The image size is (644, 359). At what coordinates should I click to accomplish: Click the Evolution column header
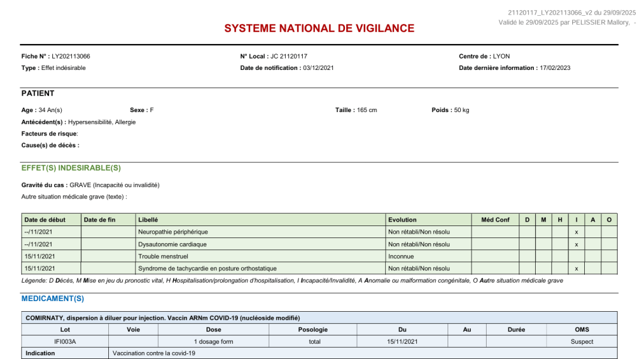point(402,220)
